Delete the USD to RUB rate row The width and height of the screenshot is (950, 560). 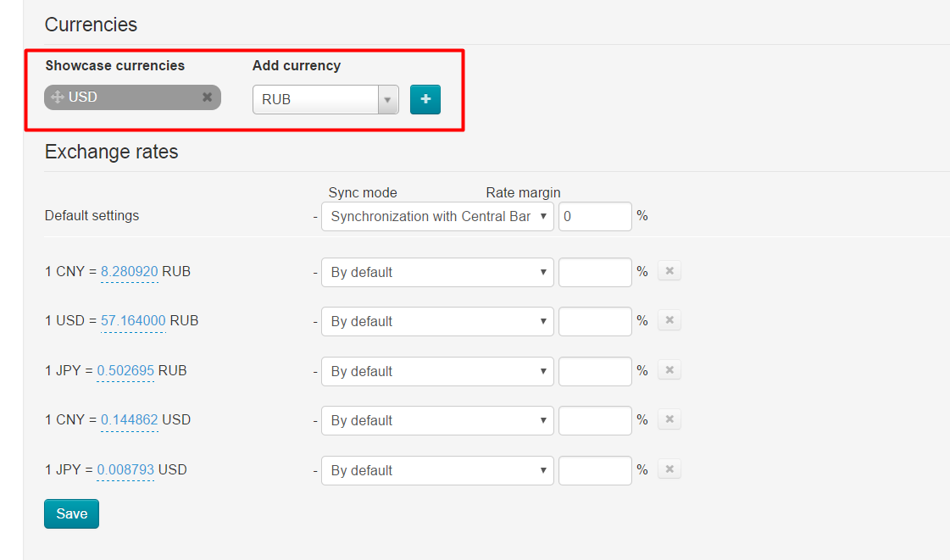(669, 319)
